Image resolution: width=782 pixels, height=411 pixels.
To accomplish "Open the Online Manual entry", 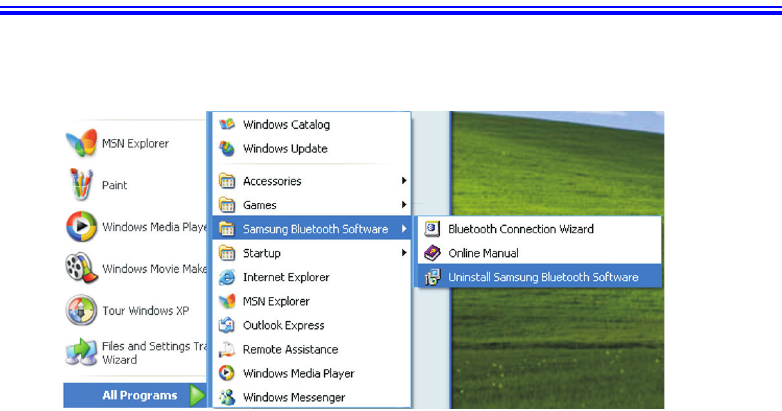I will [x=540, y=253].
